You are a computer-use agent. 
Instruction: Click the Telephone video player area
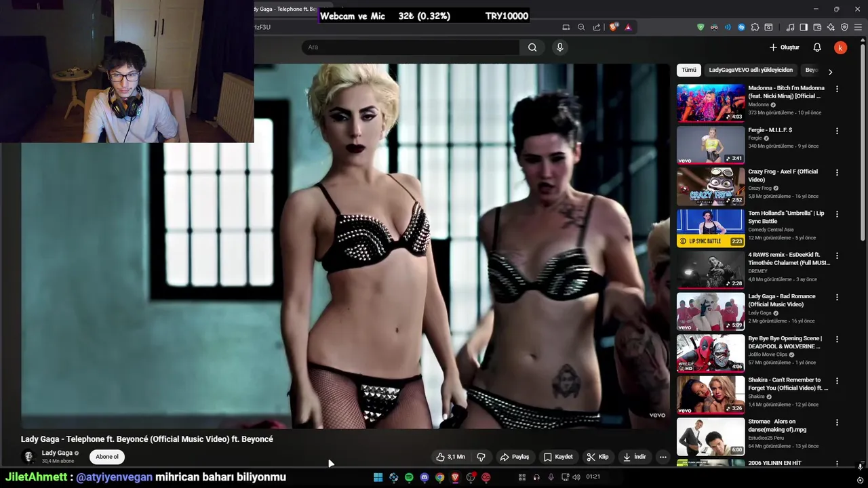[344, 246]
